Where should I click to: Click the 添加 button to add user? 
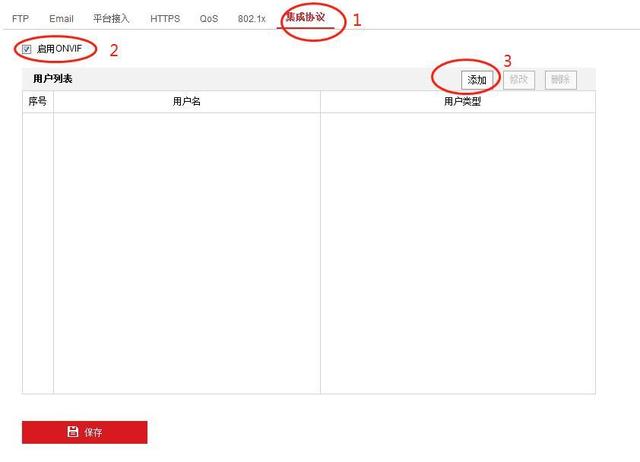point(477,80)
